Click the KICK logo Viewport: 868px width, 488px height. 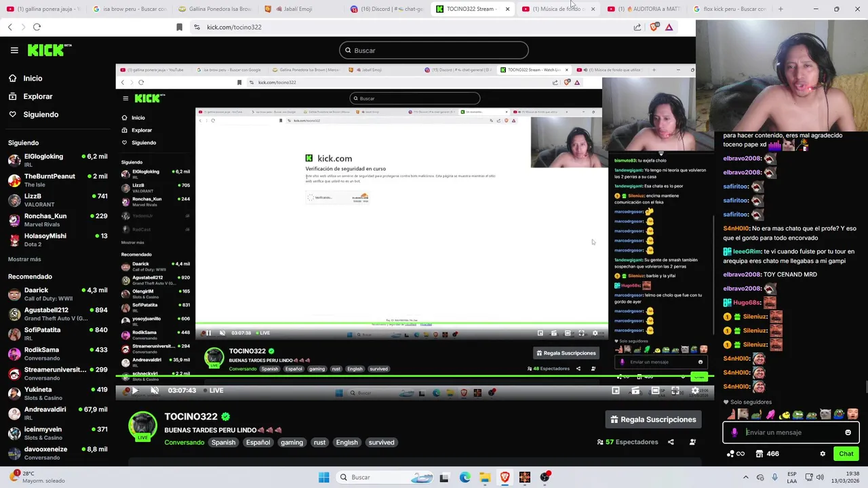pos(50,50)
